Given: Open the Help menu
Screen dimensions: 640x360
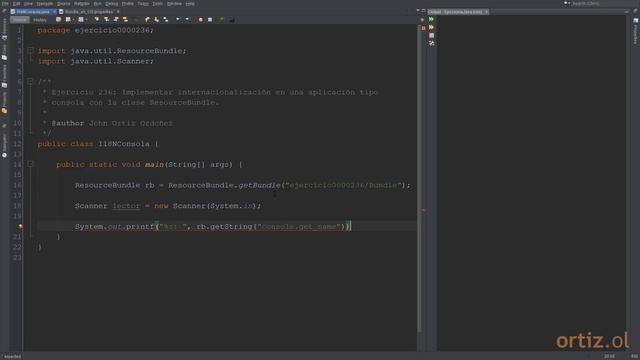Looking at the screenshot, I should point(190,4).
